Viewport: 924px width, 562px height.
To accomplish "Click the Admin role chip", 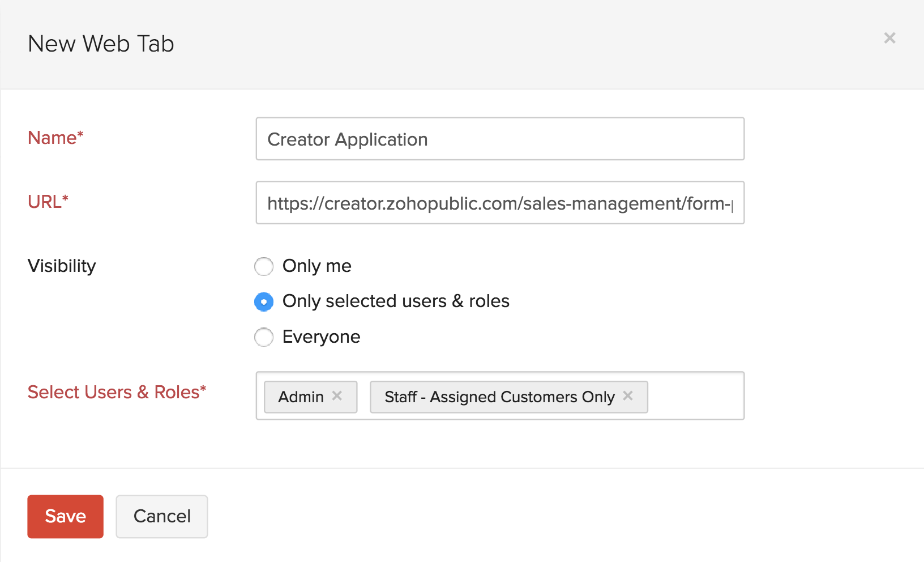I will click(300, 397).
